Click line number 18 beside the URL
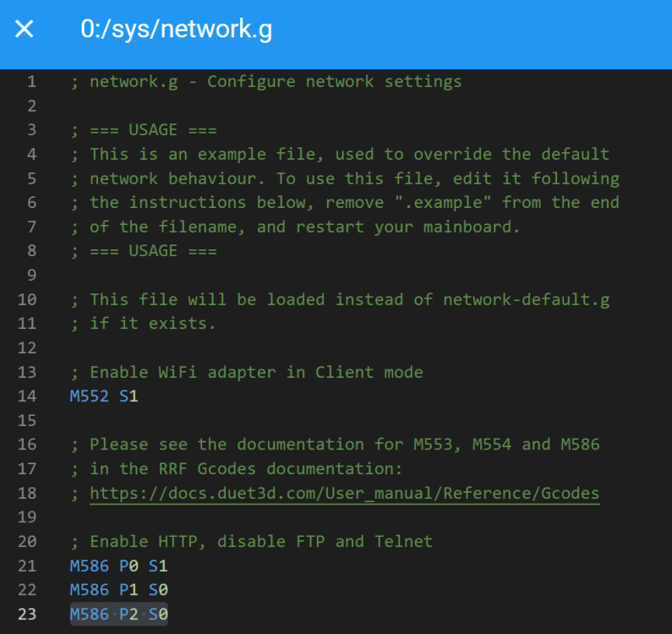 click(27, 493)
